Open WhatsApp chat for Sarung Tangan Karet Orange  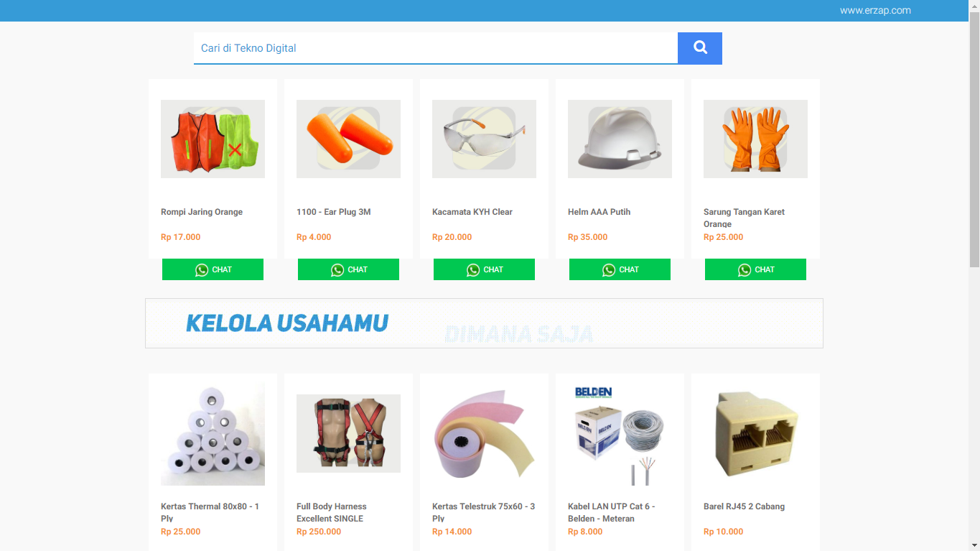pyautogui.click(x=755, y=269)
